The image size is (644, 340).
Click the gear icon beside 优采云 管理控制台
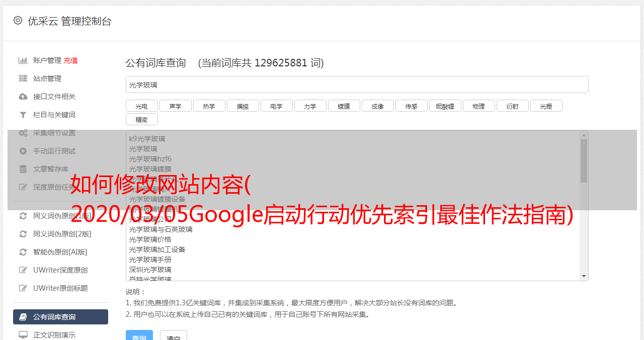[x=18, y=21]
